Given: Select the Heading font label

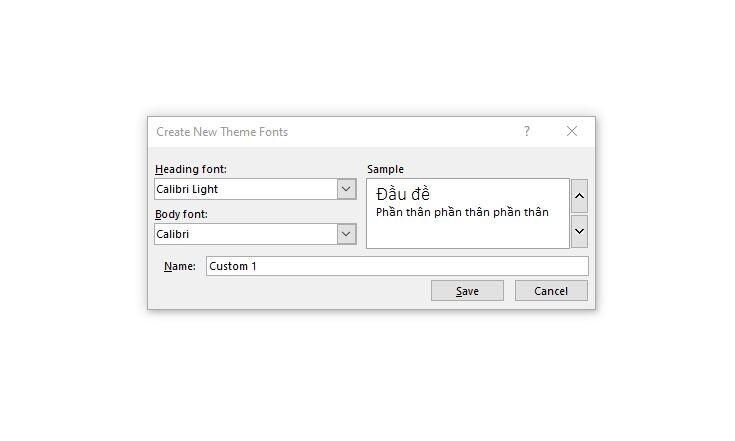Looking at the screenshot, I should [191, 170].
